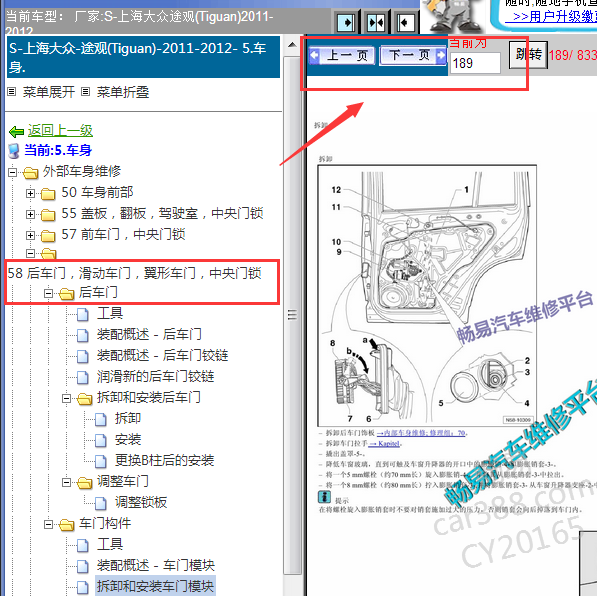Viewport: 597px width, 596px height.
Task: Select 55 盖板，翻板，驾驶室 folder
Action: pyautogui.click(x=162, y=213)
